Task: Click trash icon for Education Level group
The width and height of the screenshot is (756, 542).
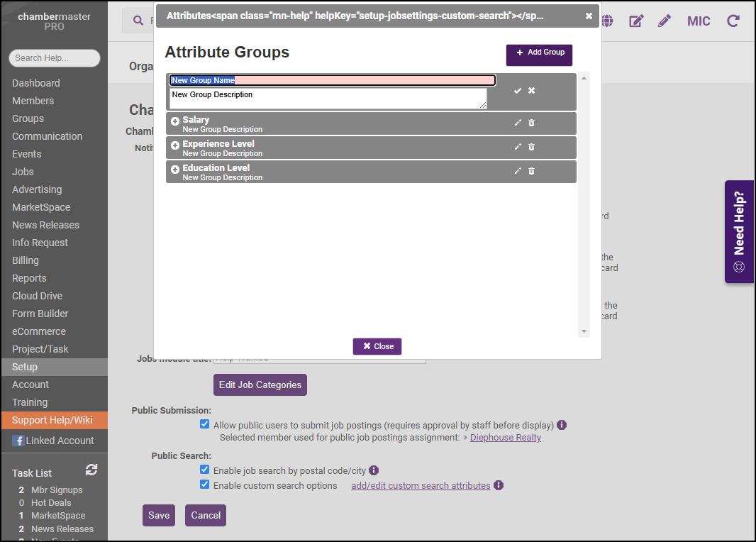Action: click(x=531, y=171)
